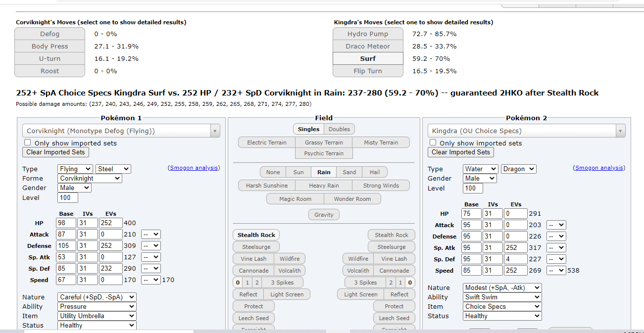Toggle Light Screen on Kingdra's side
The height and width of the screenshot is (333, 644).
[361, 294]
